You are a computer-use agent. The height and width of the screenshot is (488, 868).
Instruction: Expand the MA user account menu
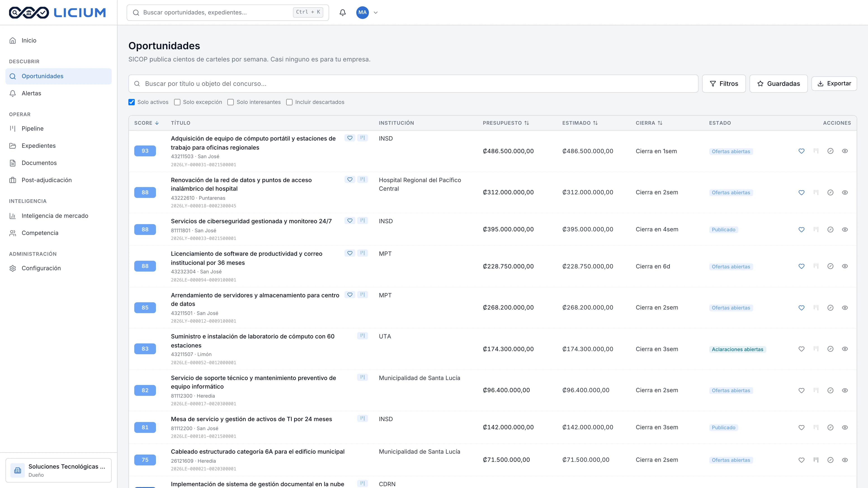pyautogui.click(x=367, y=12)
